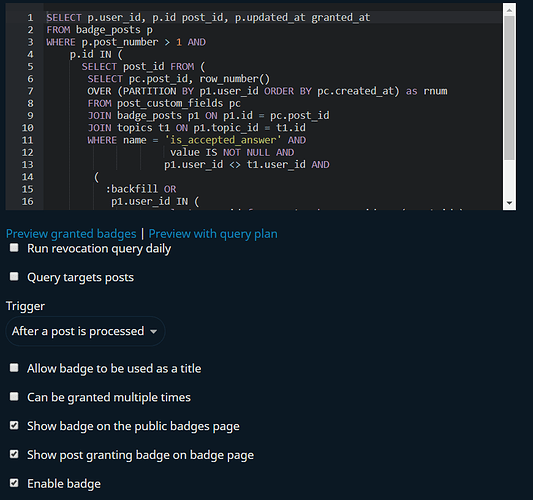
Task: Open Preview with query plan link
Action: (x=213, y=234)
